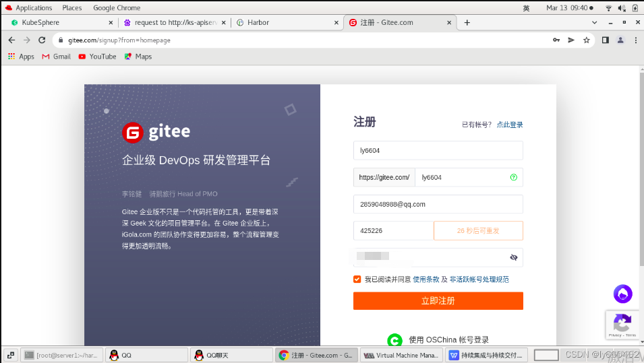Close the KubeSphere tab
The width and height of the screenshot is (644, 363).
point(111,22)
